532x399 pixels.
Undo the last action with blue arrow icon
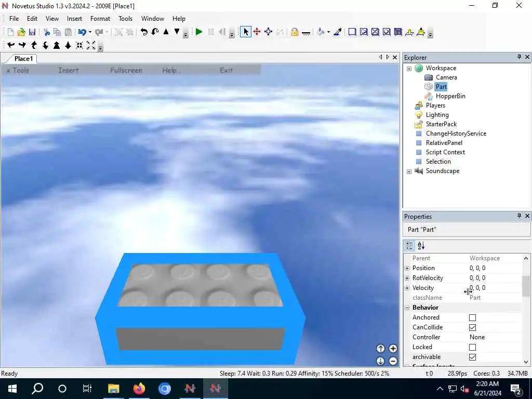pyautogui.click(x=82, y=32)
